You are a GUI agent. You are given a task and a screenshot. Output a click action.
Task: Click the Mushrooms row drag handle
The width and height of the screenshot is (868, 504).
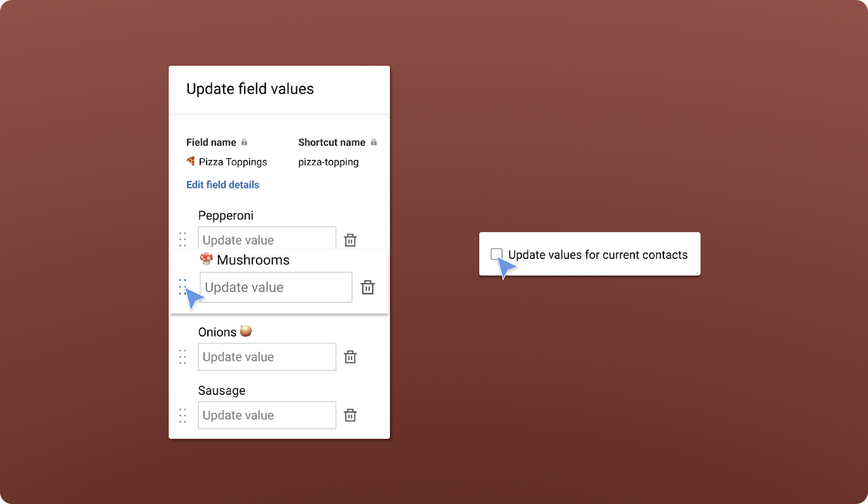(182, 286)
